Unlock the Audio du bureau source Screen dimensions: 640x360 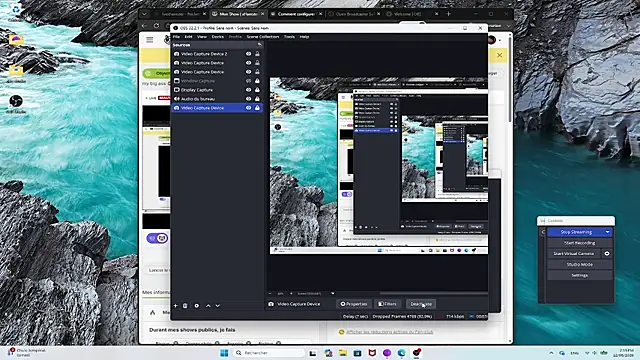(257, 99)
